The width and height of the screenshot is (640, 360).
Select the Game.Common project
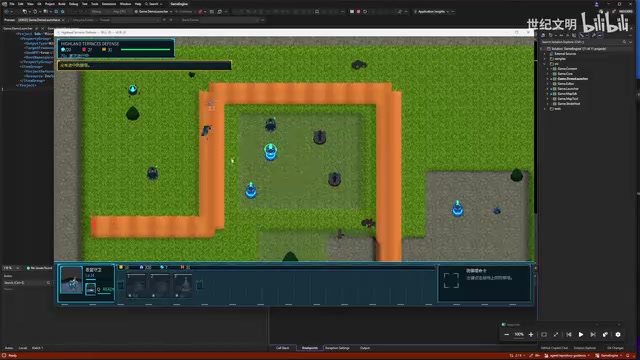(567, 69)
